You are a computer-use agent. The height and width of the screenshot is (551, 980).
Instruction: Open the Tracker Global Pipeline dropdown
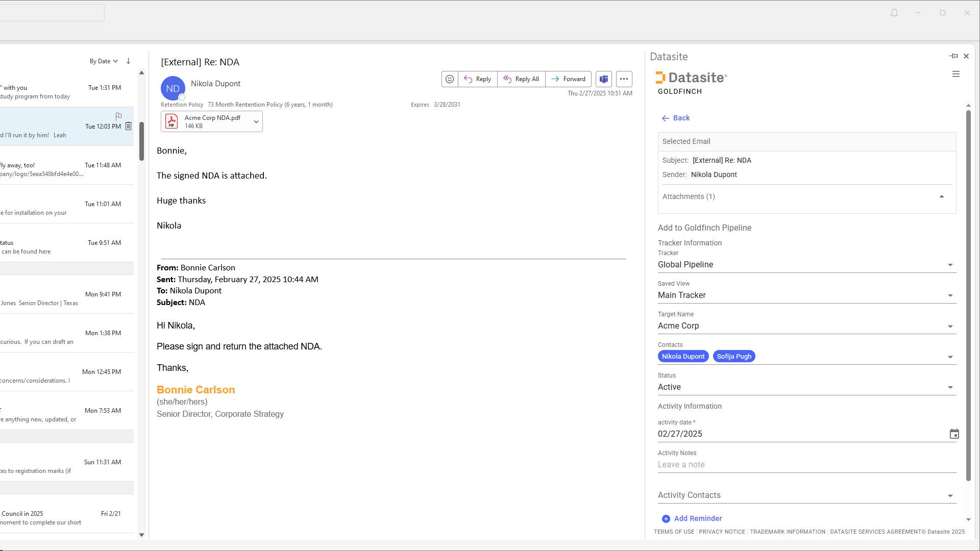[950, 265]
